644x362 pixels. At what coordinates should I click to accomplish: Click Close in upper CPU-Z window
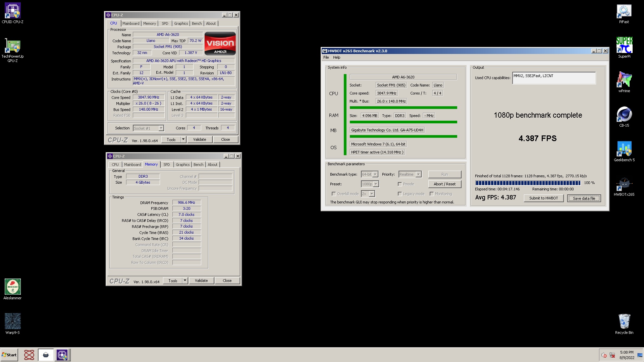[x=225, y=139]
